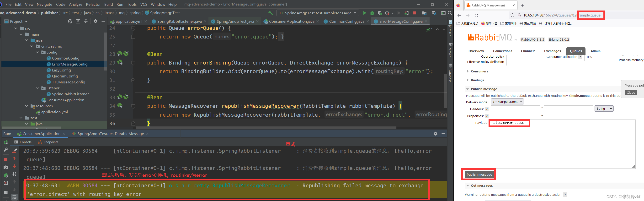Run SpringAmqpTest.testDurableMessage with the green play button

click(364, 13)
